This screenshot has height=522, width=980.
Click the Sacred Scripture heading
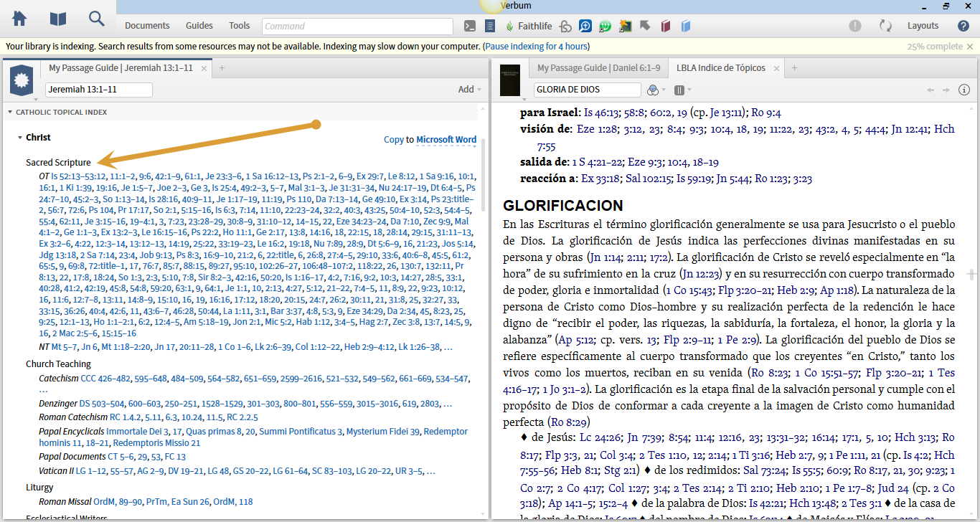[58, 163]
